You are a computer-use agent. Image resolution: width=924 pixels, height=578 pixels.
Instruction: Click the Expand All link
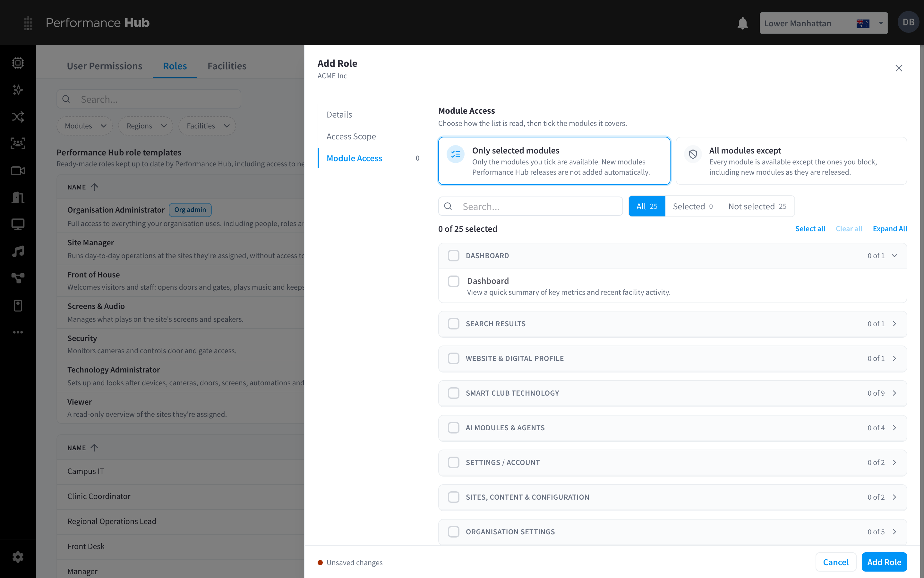pos(890,229)
